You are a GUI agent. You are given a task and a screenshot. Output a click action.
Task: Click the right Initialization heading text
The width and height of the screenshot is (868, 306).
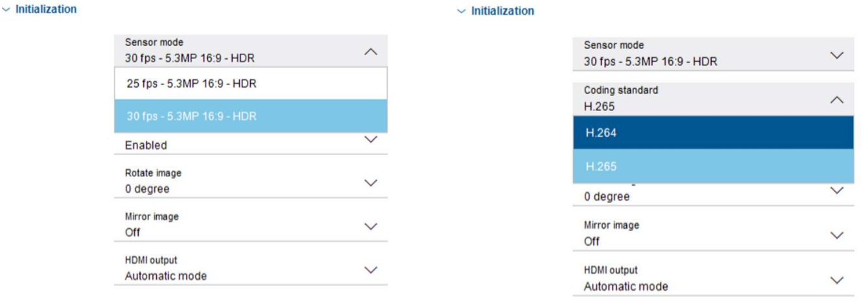point(502,12)
